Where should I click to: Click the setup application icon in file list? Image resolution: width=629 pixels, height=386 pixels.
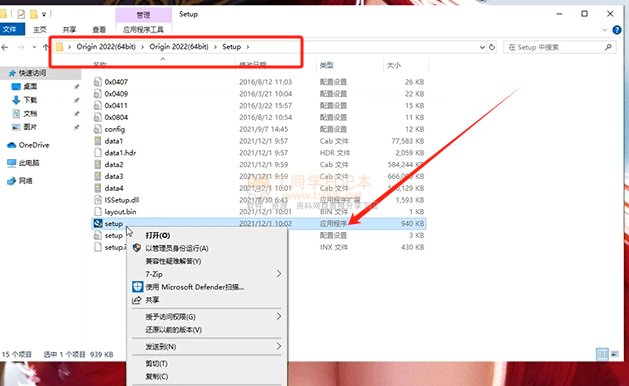click(x=98, y=223)
